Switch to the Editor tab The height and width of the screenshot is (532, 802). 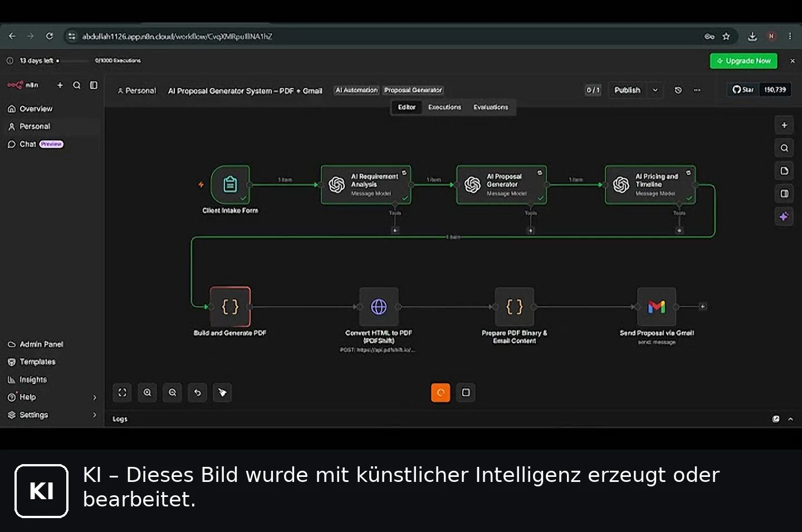click(x=407, y=107)
